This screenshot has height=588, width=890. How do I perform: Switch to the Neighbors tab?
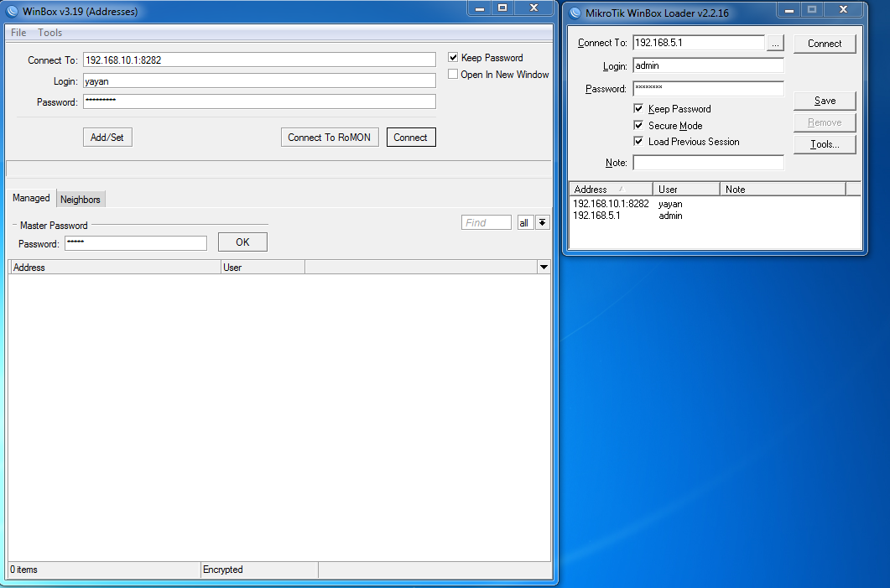point(81,200)
